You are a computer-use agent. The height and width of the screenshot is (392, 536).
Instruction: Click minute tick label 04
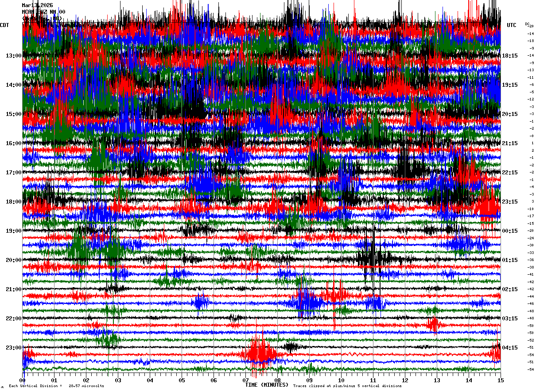pos(150,380)
